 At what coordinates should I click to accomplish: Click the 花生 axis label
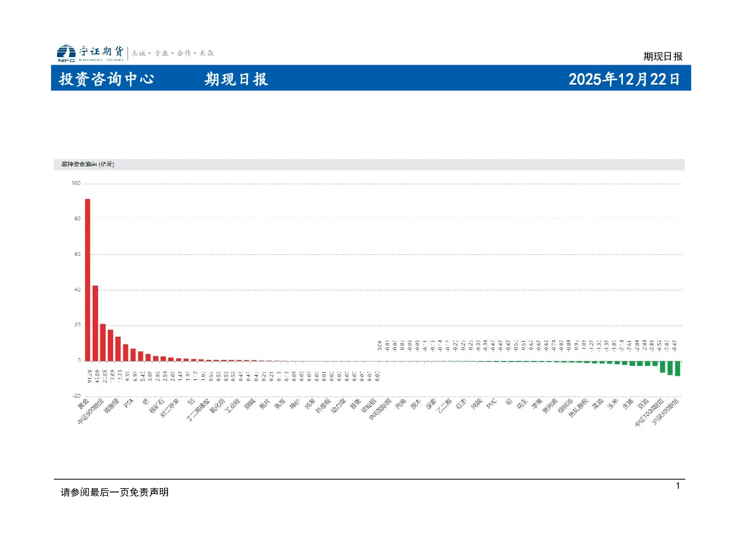[x=521, y=405]
